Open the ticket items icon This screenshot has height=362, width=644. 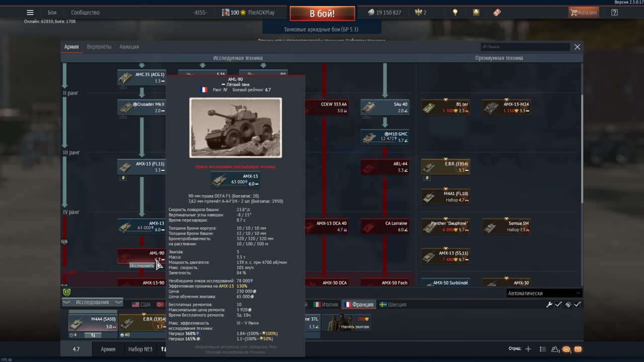(497, 13)
